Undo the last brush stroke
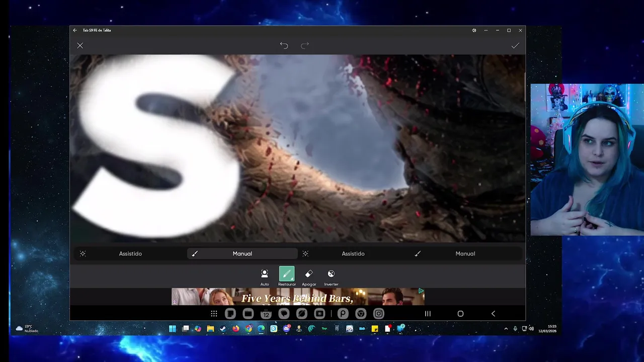Image resolution: width=644 pixels, height=362 pixels. 284,46
